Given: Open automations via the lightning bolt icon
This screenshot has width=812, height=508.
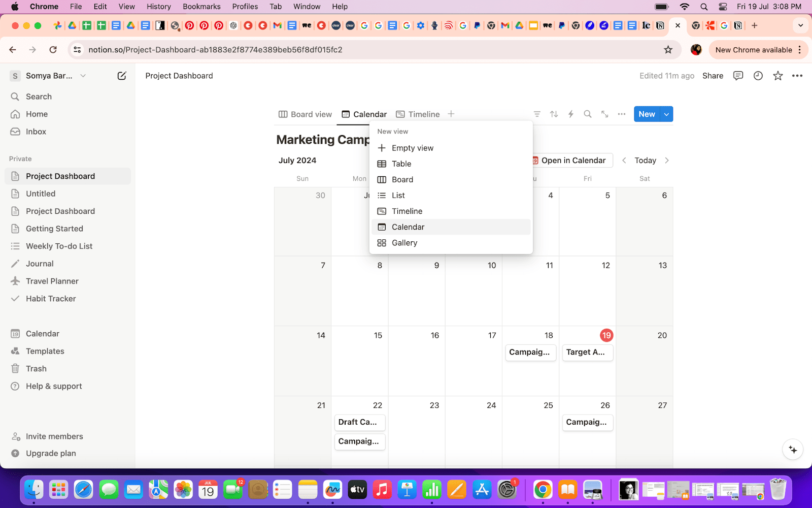Looking at the screenshot, I should (570, 114).
